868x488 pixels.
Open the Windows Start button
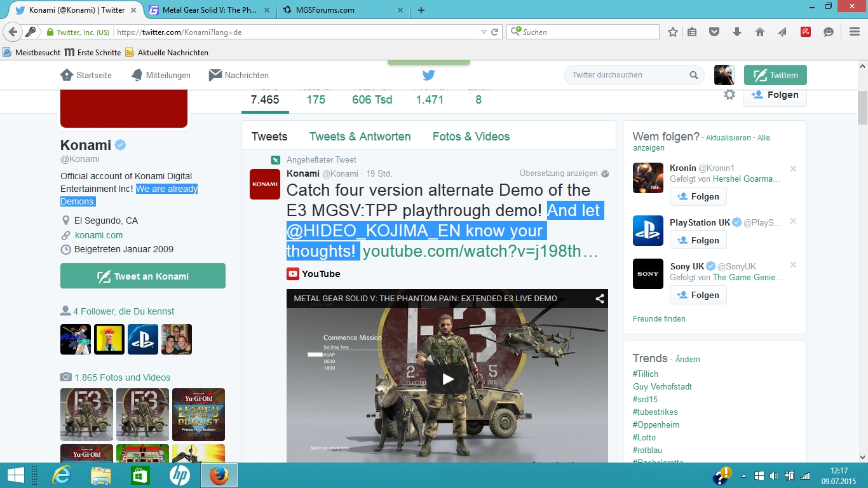coord(15,475)
